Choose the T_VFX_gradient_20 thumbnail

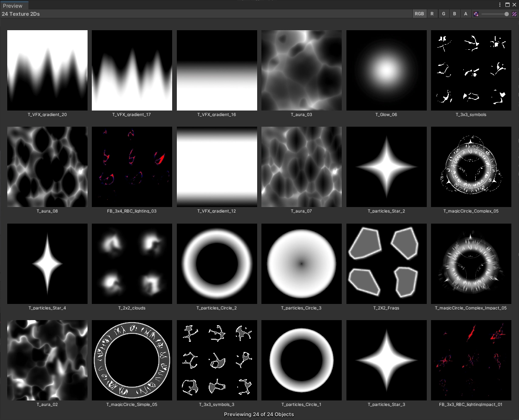(x=47, y=70)
